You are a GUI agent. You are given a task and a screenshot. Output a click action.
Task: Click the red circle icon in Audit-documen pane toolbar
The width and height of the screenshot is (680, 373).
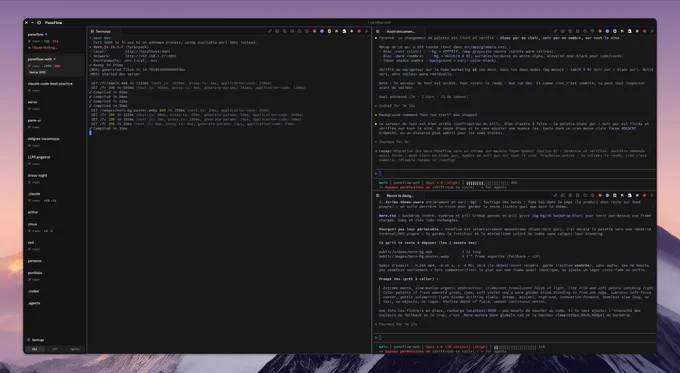tap(644, 31)
